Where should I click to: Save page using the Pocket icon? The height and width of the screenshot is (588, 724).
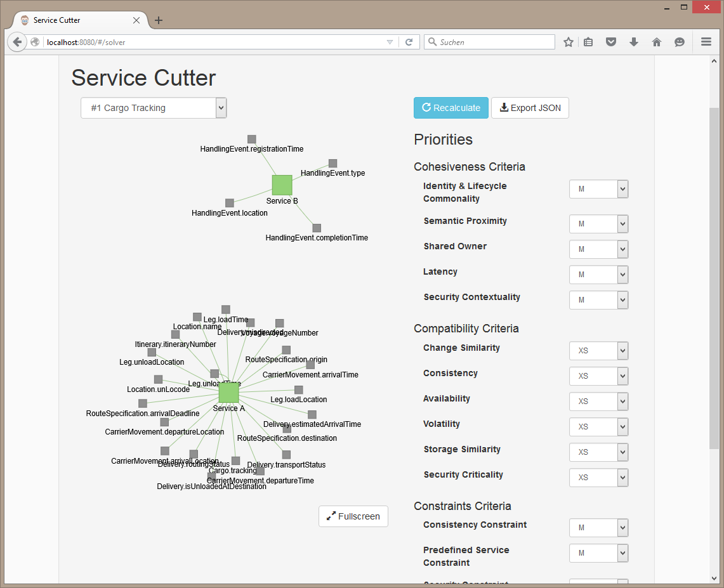(x=610, y=42)
